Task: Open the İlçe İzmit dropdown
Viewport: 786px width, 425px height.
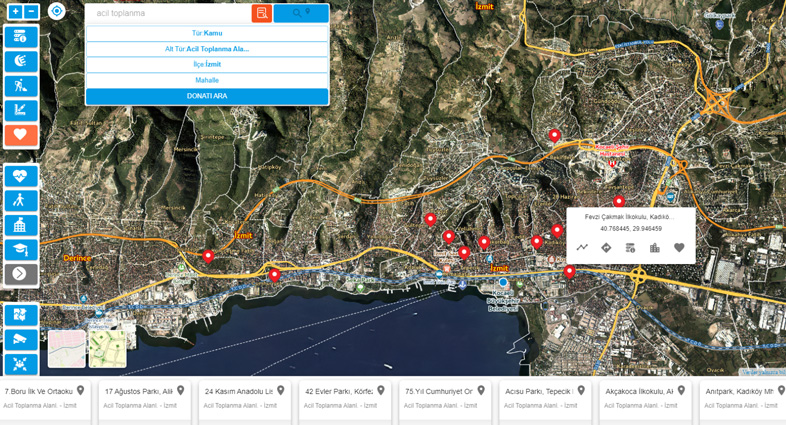Action: [207, 64]
